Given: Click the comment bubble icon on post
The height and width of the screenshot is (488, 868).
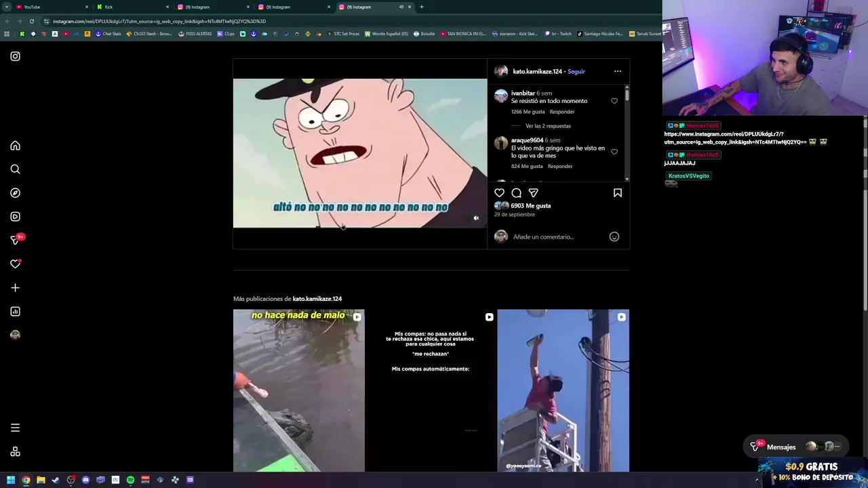Looking at the screenshot, I should (x=516, y=193).
